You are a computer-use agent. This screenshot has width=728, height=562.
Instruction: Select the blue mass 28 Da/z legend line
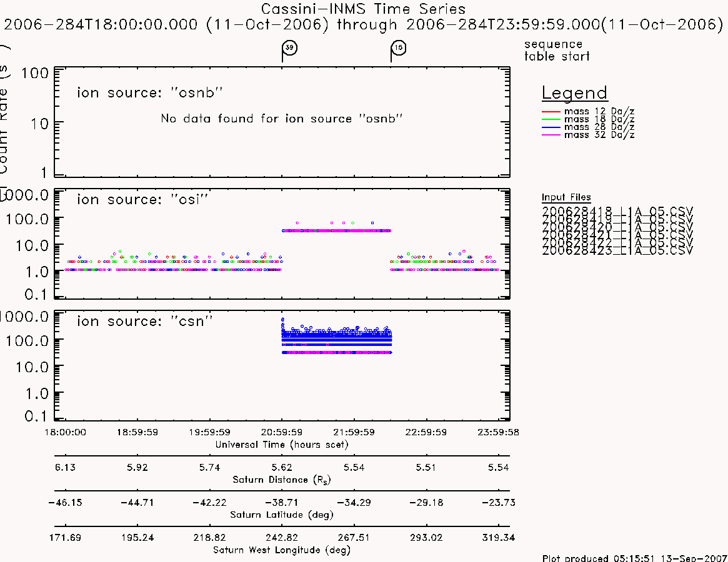coord(551,127)
